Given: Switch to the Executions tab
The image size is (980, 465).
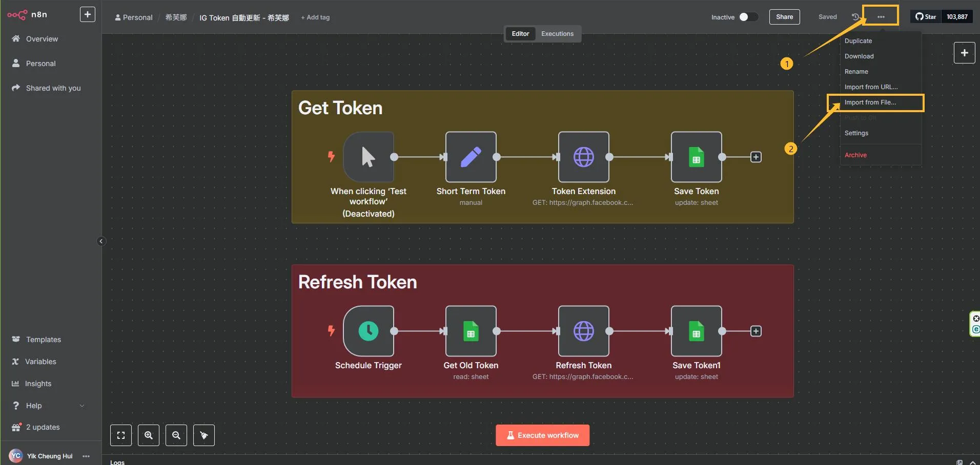Looking at the screenshot, I should click(557, 34).
